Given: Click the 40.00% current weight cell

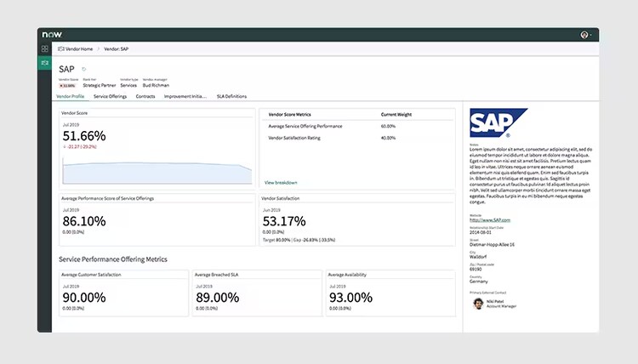Looking at the screenshot, I should 388,139.
